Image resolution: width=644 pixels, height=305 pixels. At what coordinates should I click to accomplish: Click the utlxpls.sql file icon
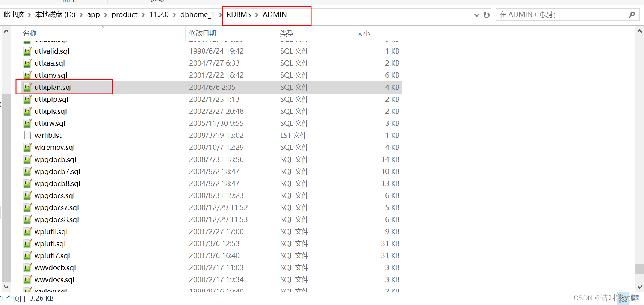pyautogui.click(x=27, y=111)
